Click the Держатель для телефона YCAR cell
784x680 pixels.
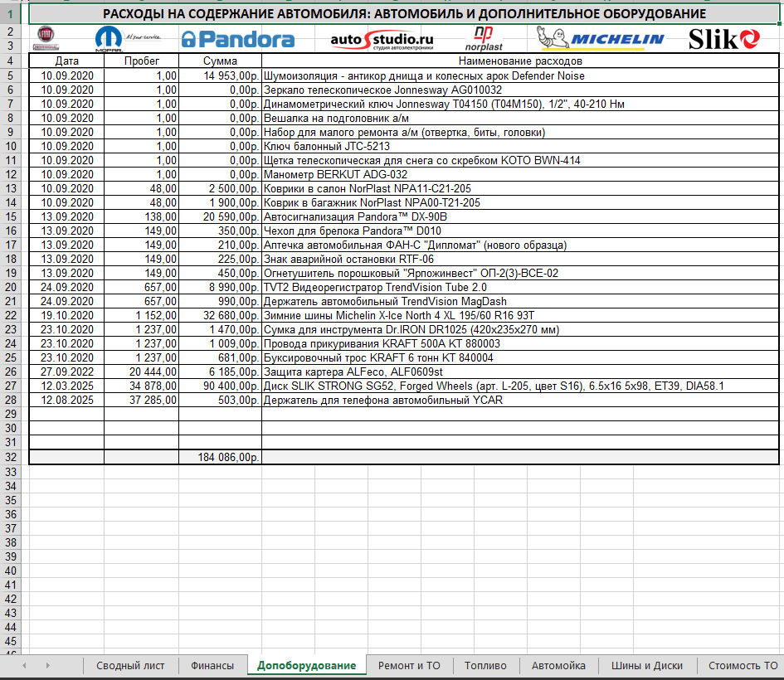point(520,401)
